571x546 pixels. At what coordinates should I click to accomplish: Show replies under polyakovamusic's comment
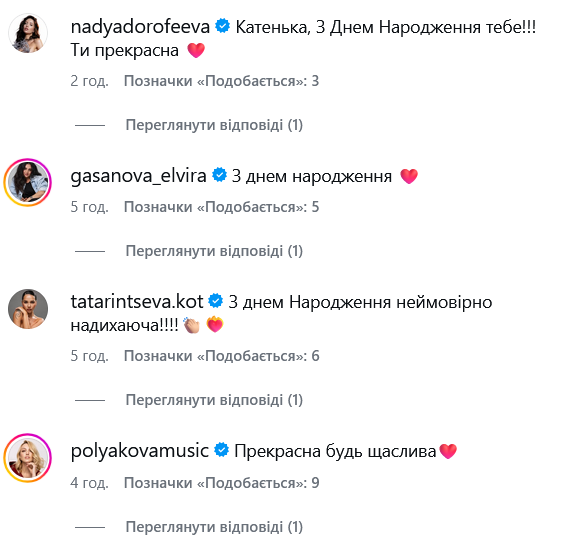click(x=214, y=527)
